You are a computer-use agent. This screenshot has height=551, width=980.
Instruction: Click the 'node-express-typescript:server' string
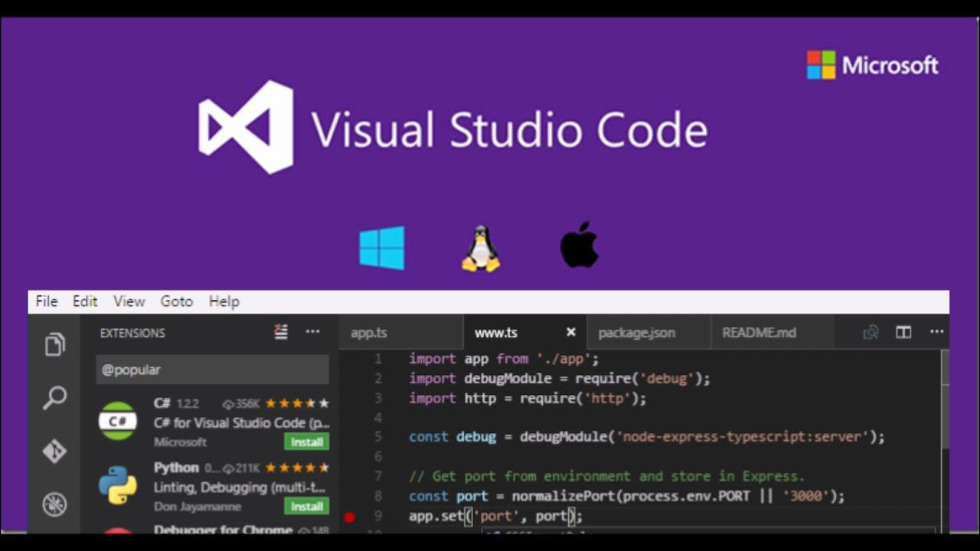tap(743, 437)
